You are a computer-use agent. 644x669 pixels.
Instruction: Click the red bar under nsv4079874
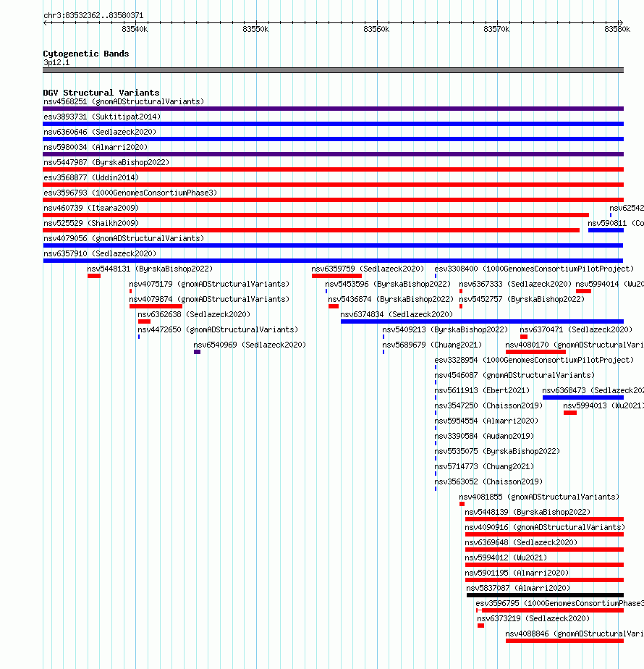[156, 306]
